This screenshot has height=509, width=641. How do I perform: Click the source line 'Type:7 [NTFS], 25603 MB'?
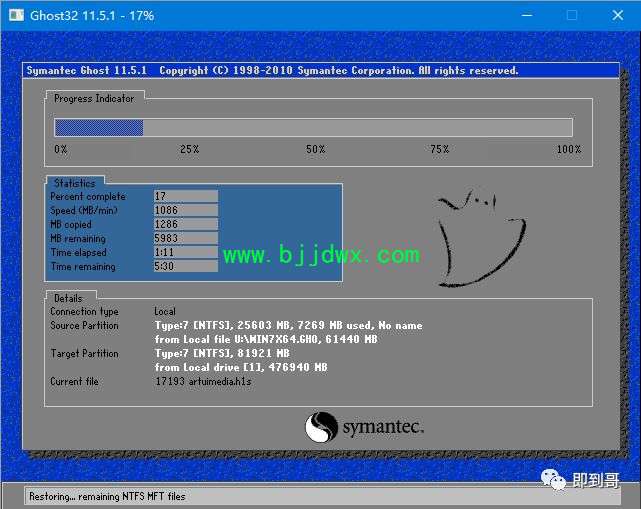coord(289,325)
